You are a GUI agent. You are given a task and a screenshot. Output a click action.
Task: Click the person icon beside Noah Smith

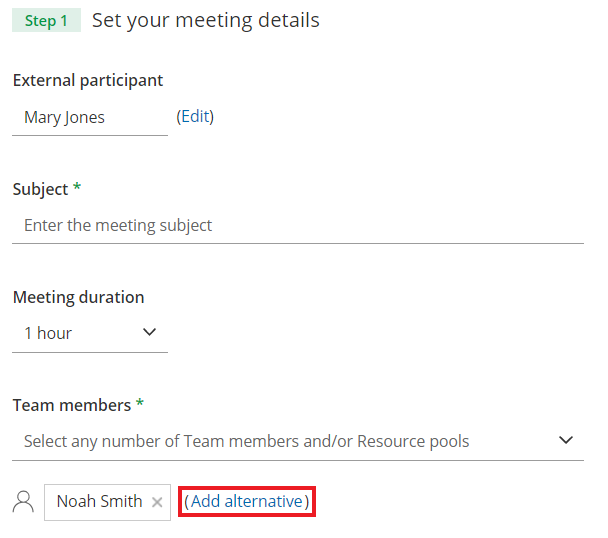click(23, 502)
